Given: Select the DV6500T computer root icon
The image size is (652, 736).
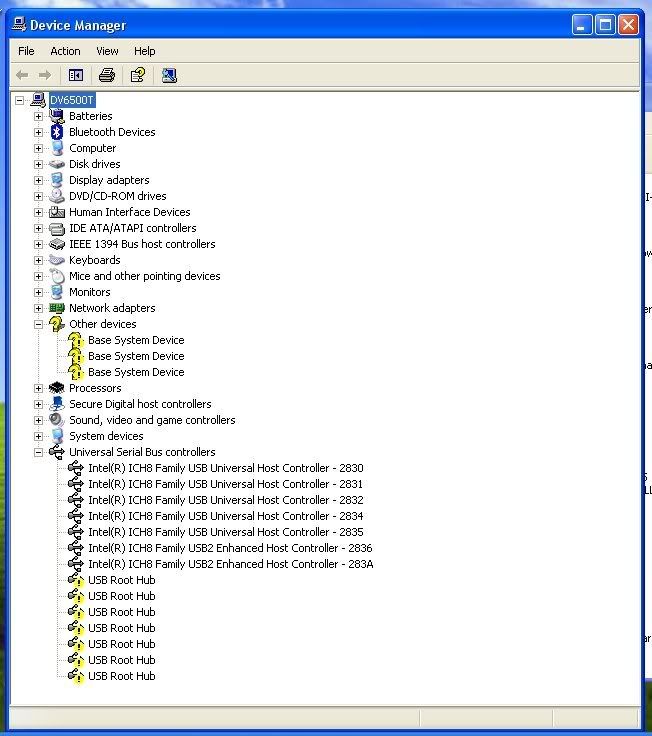Looking at the screenshot, I should point(38,100).
